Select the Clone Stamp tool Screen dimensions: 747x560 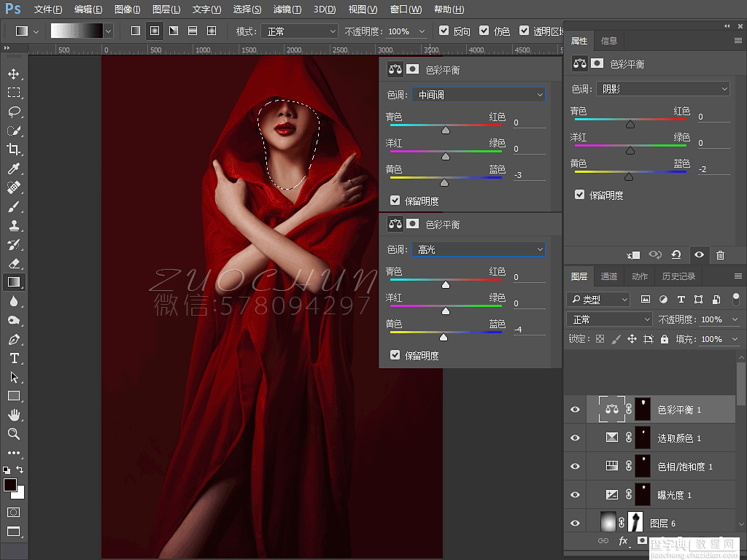[13, 226]
